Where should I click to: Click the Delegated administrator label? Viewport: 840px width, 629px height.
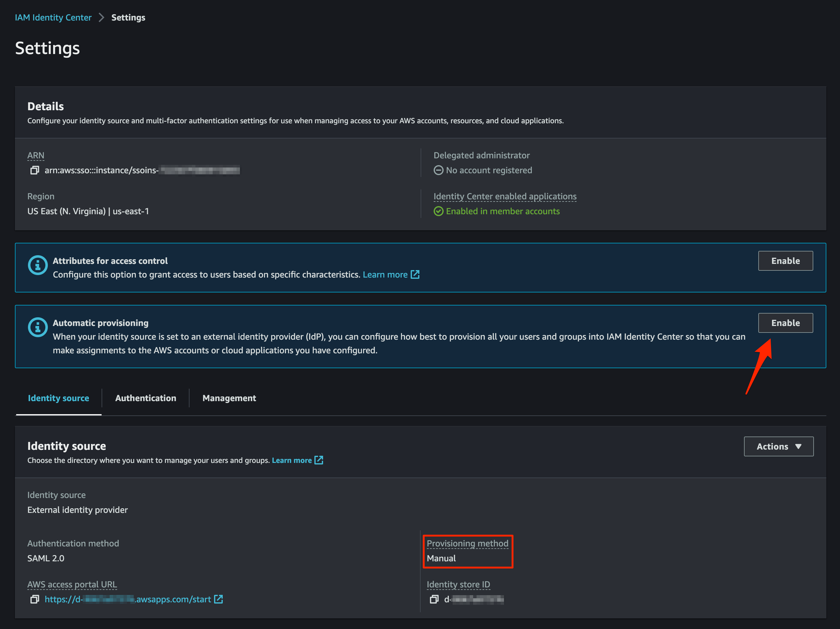coord(482,155)
